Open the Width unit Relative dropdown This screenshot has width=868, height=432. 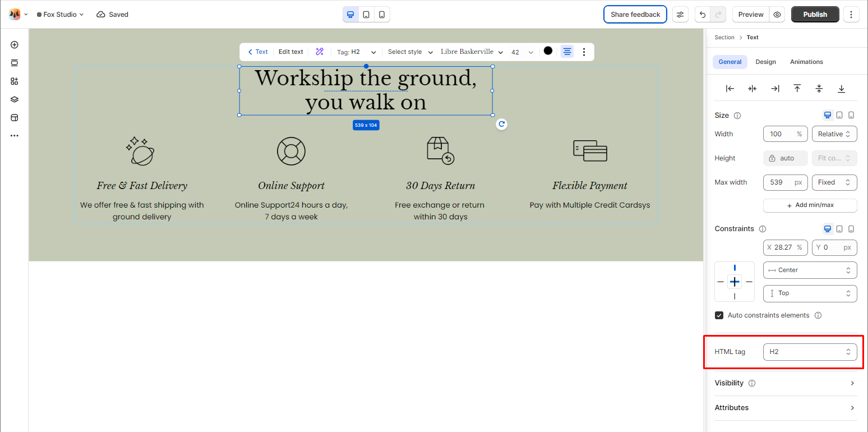tap(834, 134)
